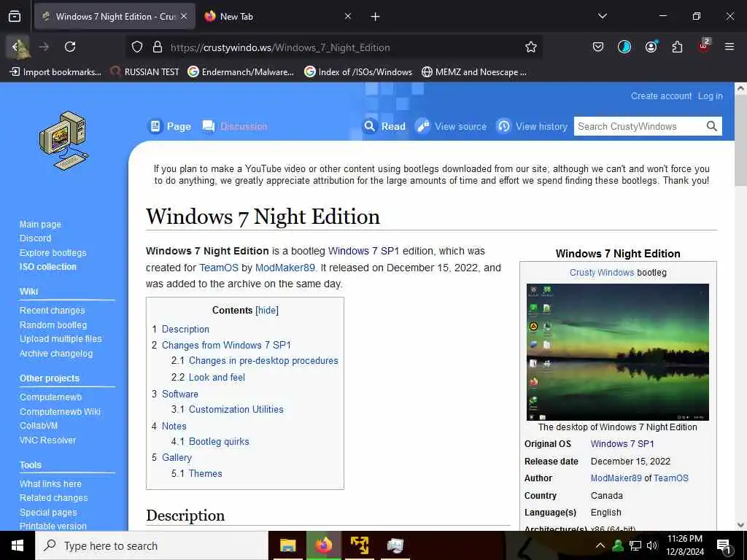Viewport: 747px width, 560px height.
Task: Open the Firefox hamburger application menu
Action: tap(729, 47)
